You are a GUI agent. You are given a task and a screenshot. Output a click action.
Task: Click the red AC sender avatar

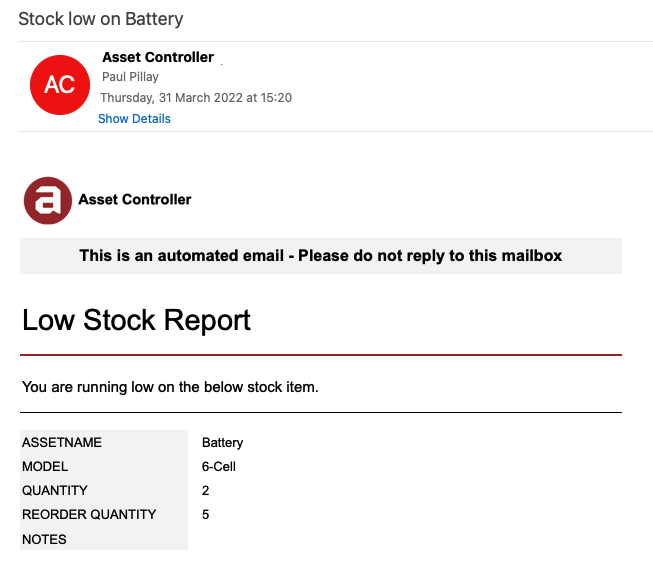pos(60,85)
